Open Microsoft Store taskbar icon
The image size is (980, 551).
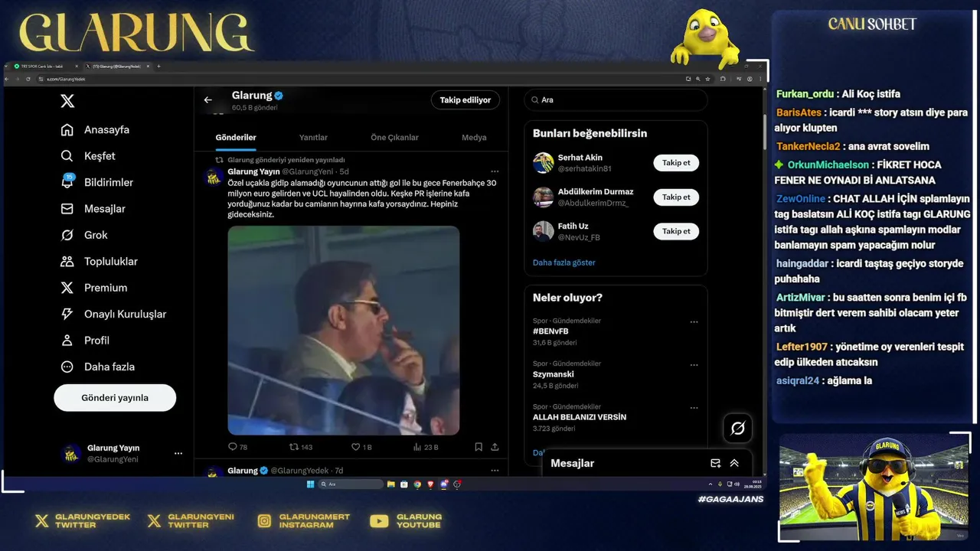click(404, 484)
